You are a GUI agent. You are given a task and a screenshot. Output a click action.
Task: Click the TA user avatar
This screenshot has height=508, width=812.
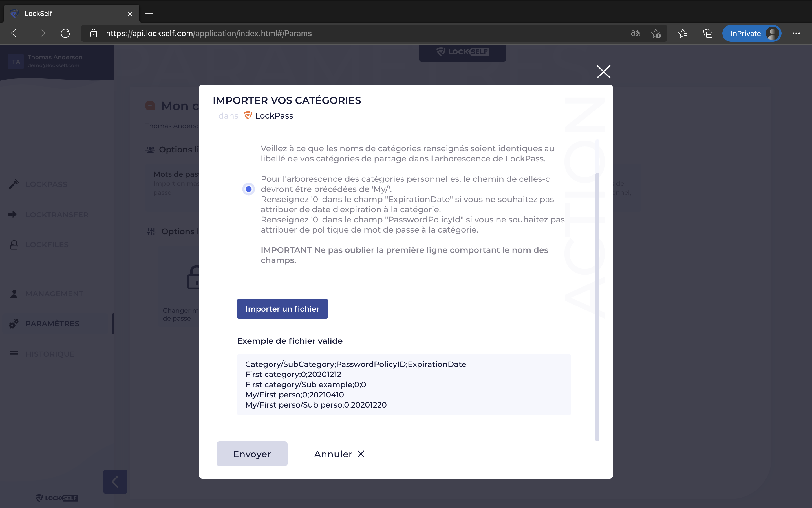click(x=16, y=62)
